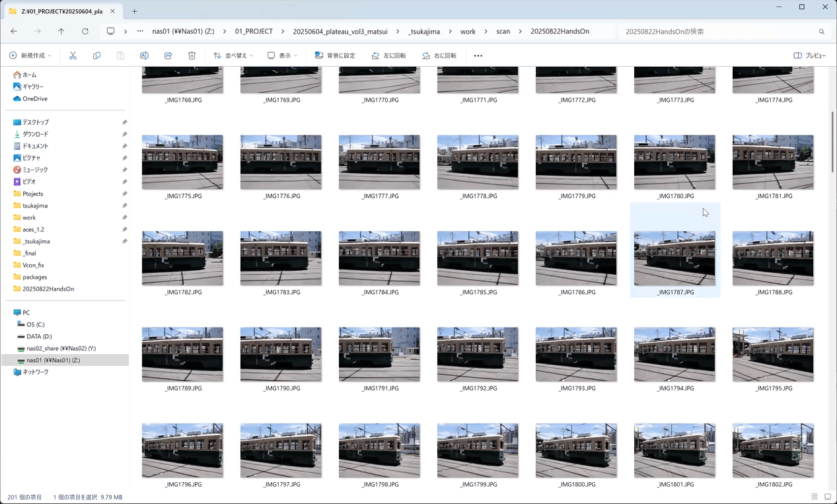Add a new Explorer tab
The width and height of the screenshot is (837, 504).
[135, 11]
